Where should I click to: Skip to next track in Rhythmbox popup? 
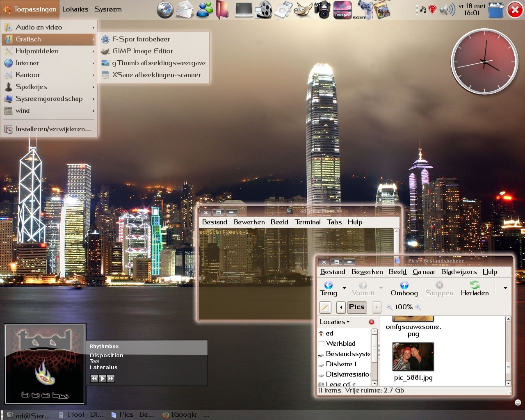click(111, 379)
